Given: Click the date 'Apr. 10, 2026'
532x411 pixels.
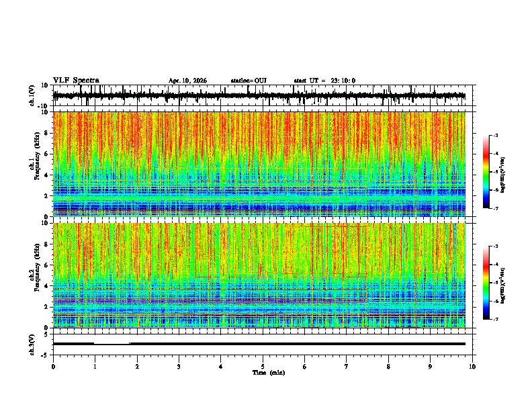Looking at the screenshot, I should click(187, 81).
